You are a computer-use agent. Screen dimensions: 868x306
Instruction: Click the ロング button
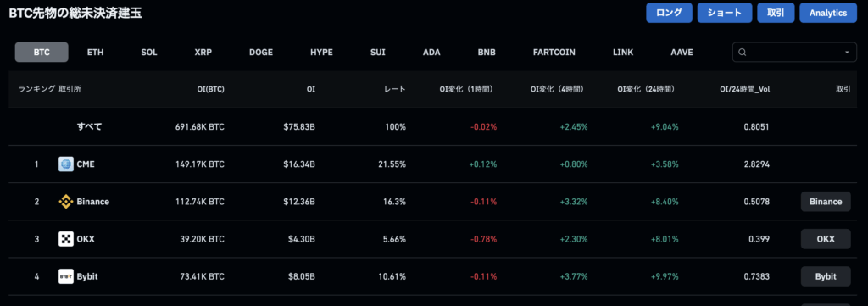670,13
